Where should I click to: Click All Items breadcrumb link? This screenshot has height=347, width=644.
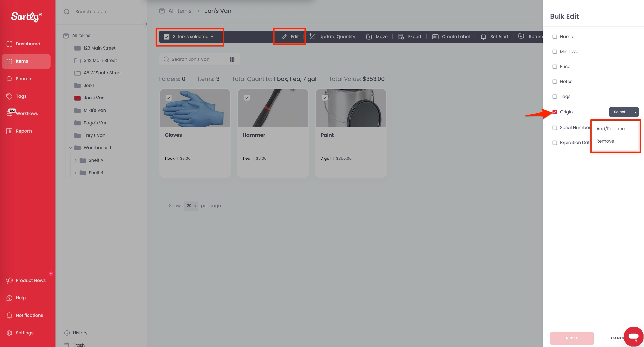click(x=180, y=11)
